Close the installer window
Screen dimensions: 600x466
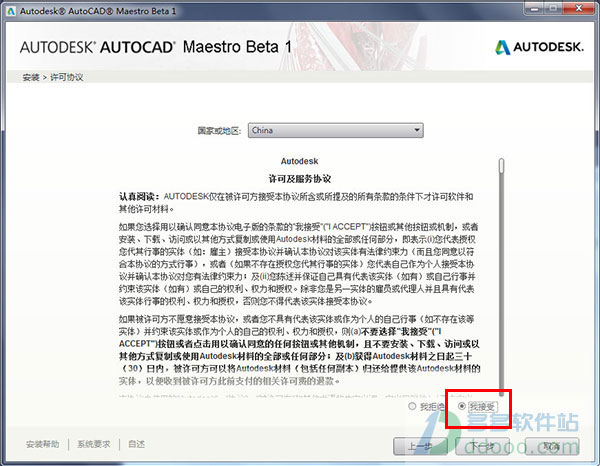point(579,8)
